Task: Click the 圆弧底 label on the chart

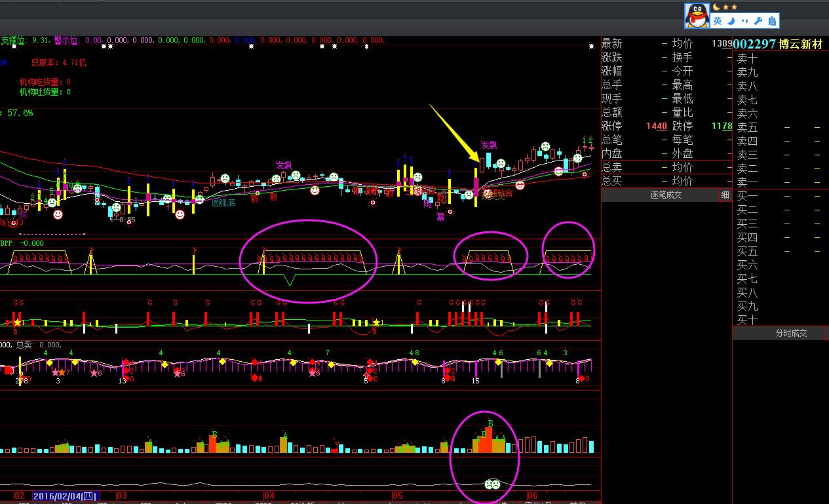Action: [223, 203]
